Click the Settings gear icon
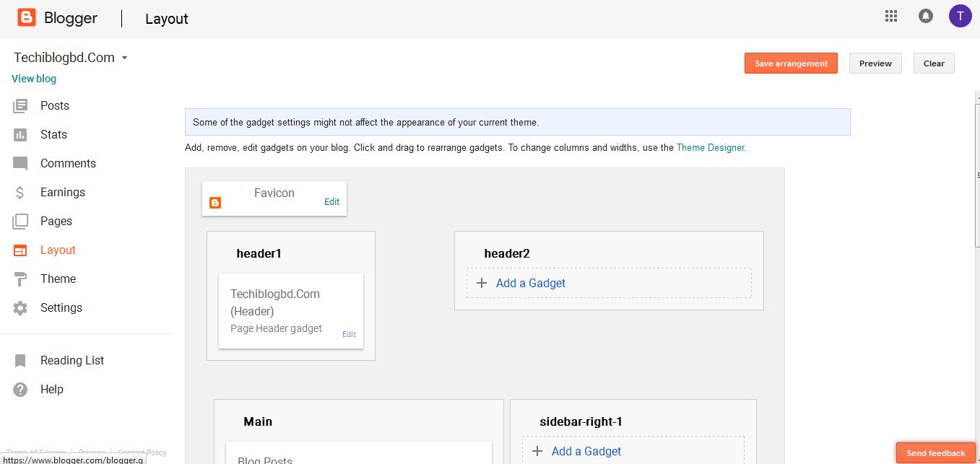Image resolution: width=980 pixels, height=464 pixels. pos(20,308)
